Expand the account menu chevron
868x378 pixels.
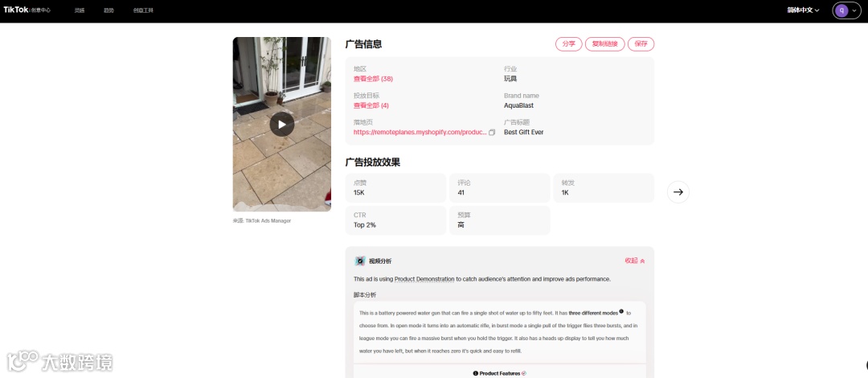click(x=854, y=10)
